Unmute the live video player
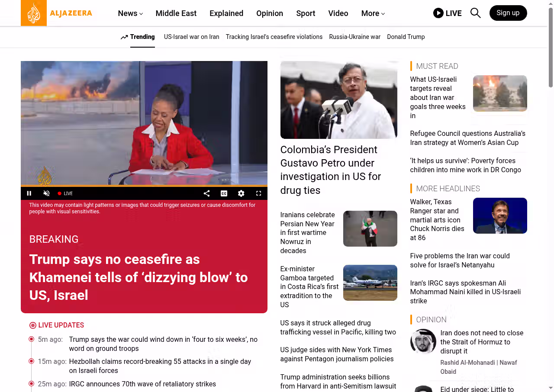554x392 pixels. 47,193
